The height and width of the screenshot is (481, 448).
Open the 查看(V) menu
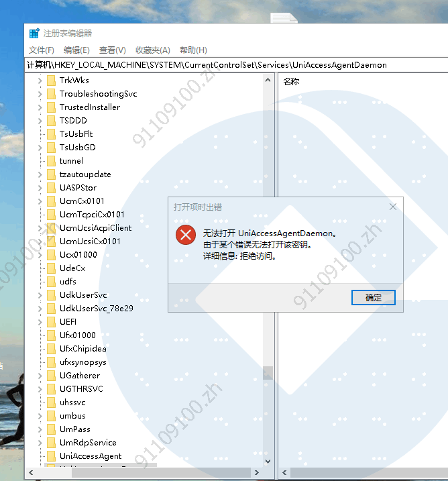113,50
